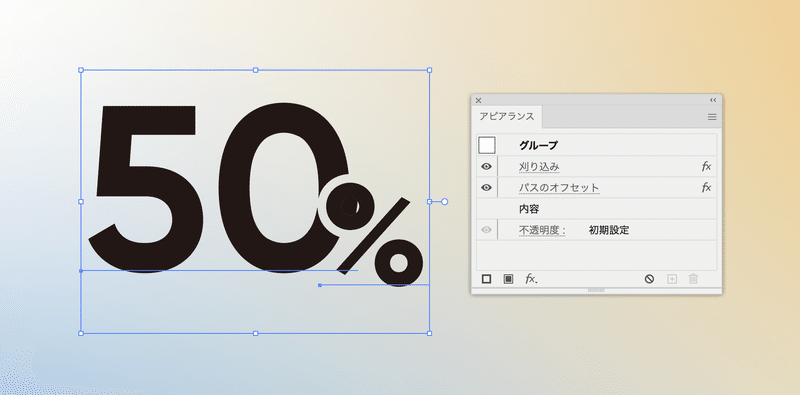Open the Add New Effect fx menu

[532, 279]
